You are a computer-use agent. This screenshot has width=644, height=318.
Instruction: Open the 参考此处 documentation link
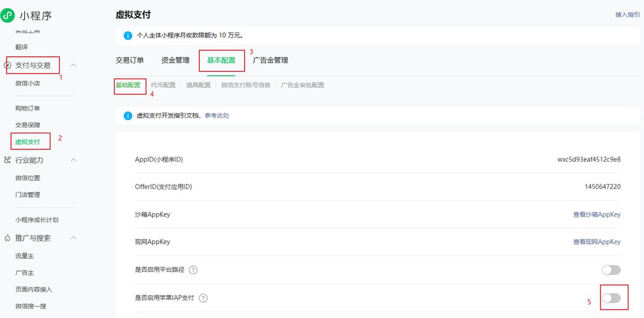[217, 115]
